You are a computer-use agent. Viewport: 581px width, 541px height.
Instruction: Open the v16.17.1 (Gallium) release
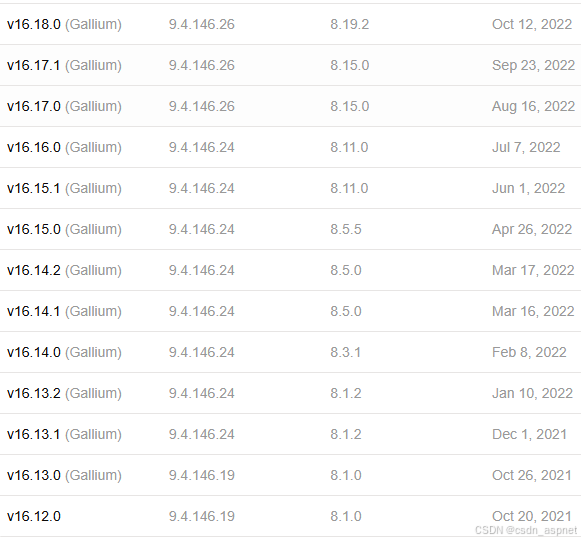pos(64,66)
